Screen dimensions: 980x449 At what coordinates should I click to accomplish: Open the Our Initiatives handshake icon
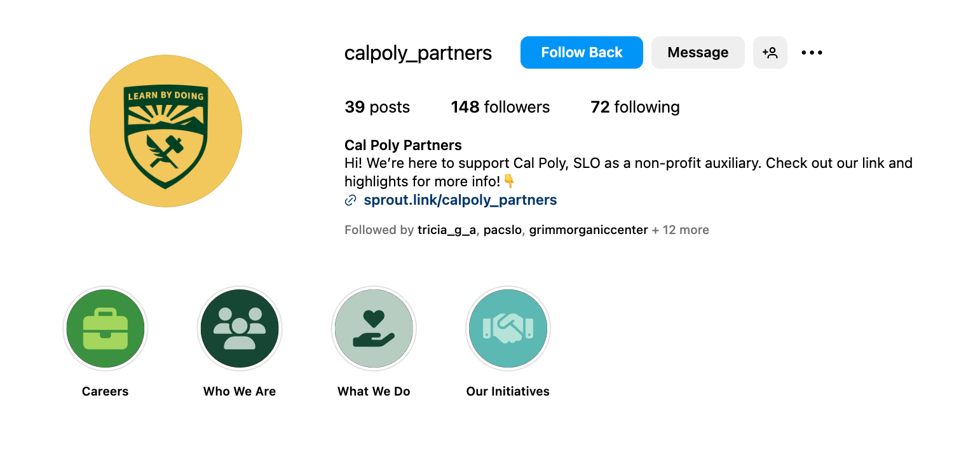click(508, 328)
